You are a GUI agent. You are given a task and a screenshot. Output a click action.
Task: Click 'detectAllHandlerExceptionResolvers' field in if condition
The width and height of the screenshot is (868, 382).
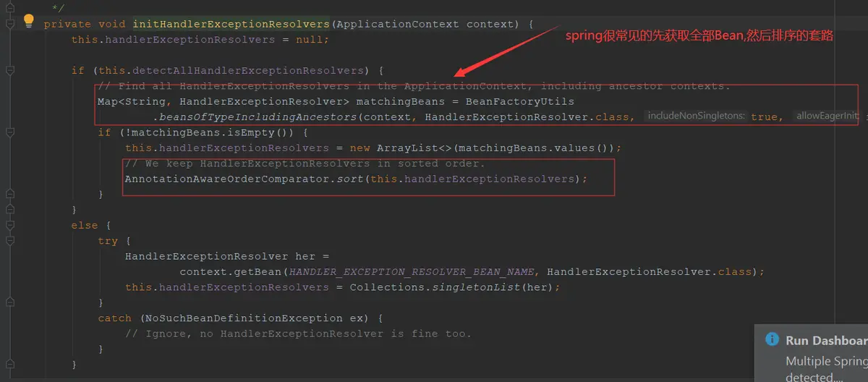pyautogui.click(x=247, y=70)
